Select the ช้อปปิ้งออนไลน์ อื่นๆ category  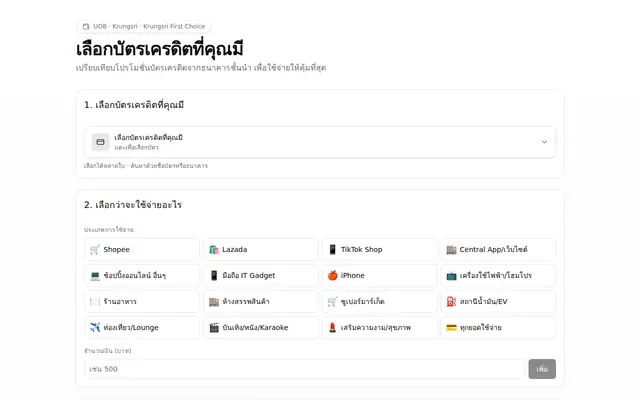tap(142, 276)
